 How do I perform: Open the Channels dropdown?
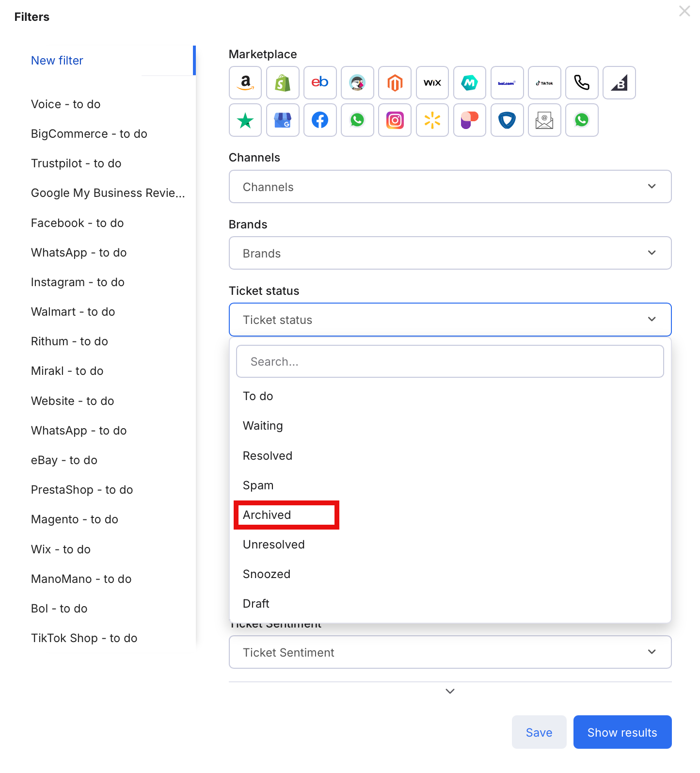450,187
